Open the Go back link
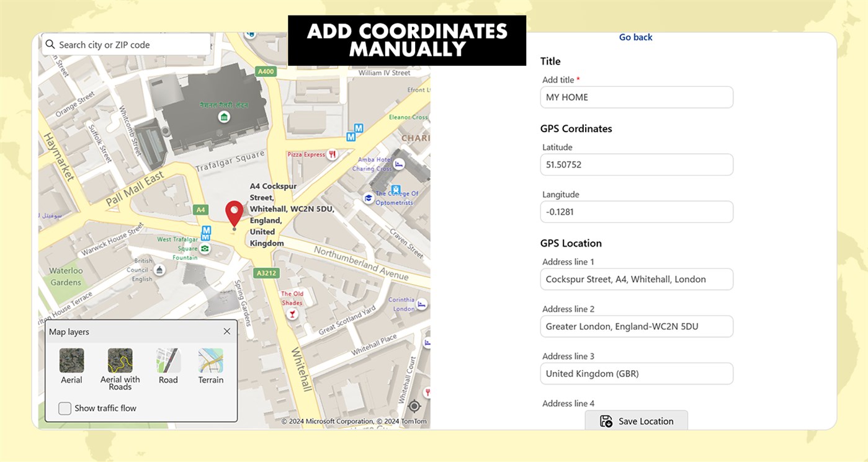The width and height of the screenshot is (868, 462). [x=635, y=37]
